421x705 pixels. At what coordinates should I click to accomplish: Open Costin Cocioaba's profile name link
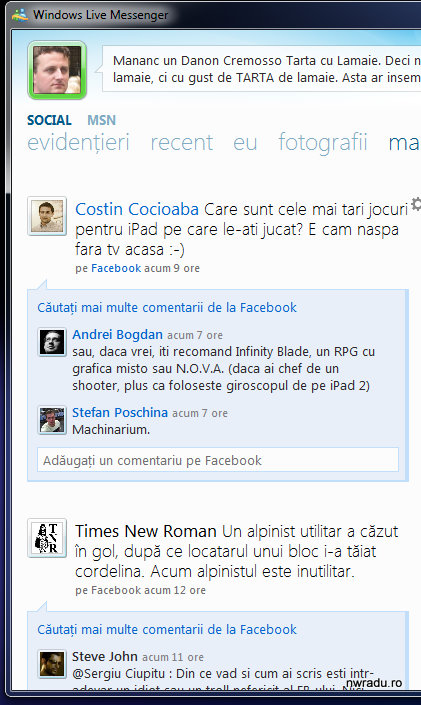[x=137, y=210]
